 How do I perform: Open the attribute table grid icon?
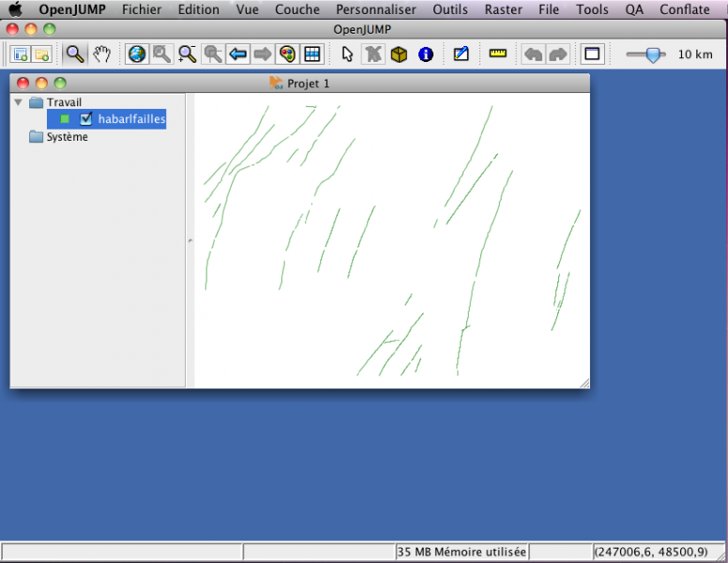pyautogui.click(x=312, y=54)
